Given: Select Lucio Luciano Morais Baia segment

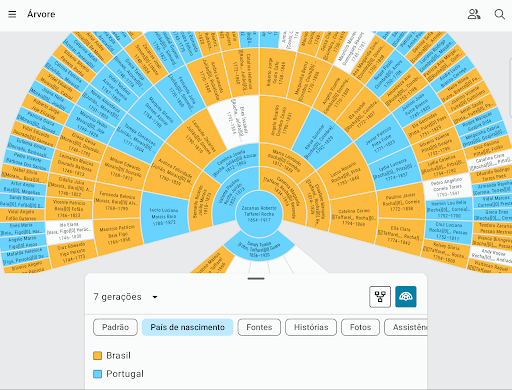Looking at the screenshot, I should (164, 217).
